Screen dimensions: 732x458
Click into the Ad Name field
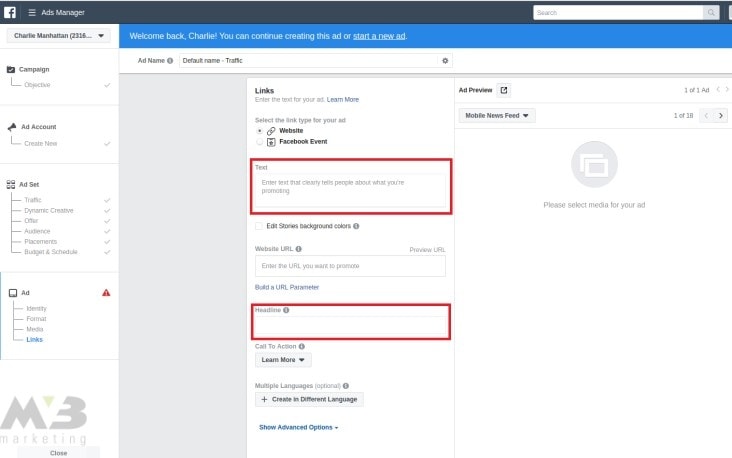(x=309, y=61)
